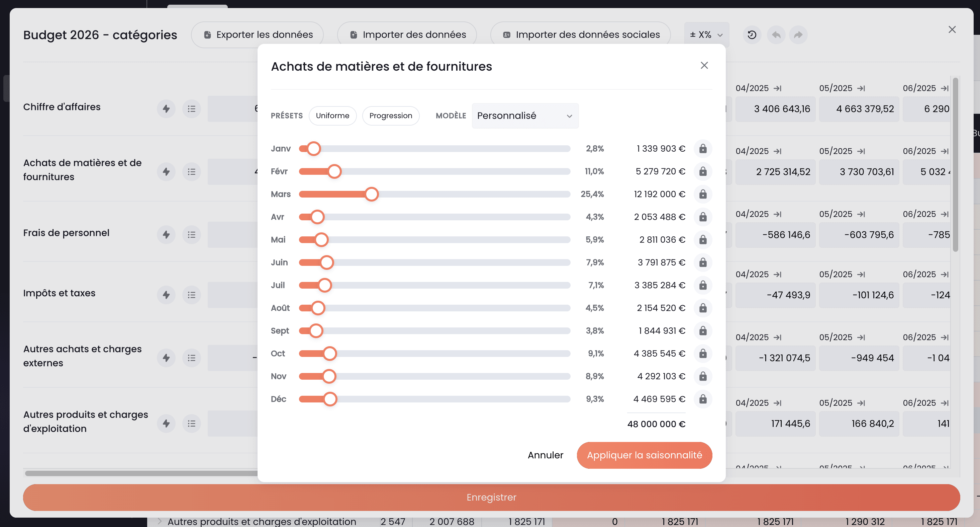980x527 pixels.
Task: Click the lightning icon for Impôts et taxes
Action: pos(166,295)
